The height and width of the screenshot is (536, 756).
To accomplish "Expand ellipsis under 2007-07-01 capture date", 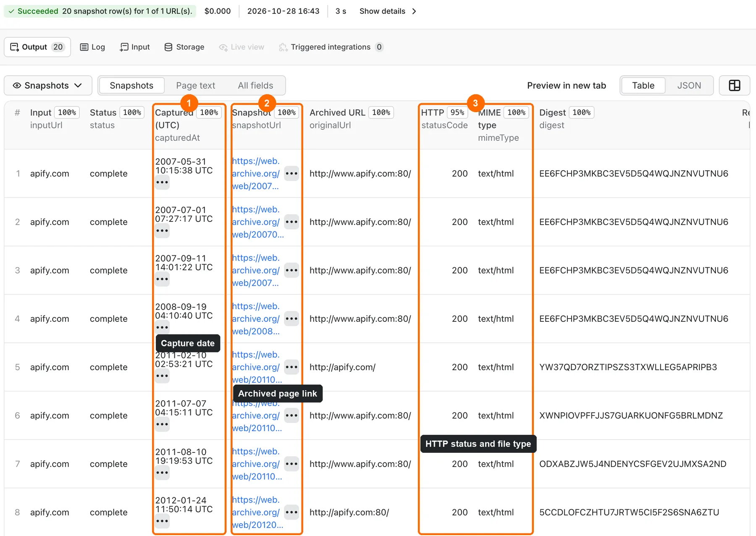I will (162, 231).
